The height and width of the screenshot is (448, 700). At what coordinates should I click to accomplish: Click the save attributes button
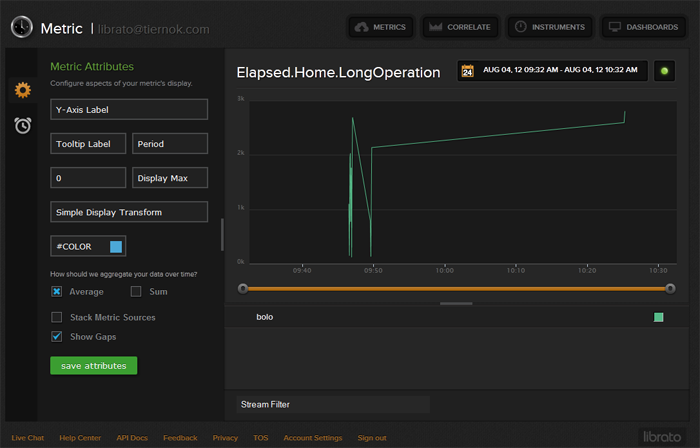point(94,365)
